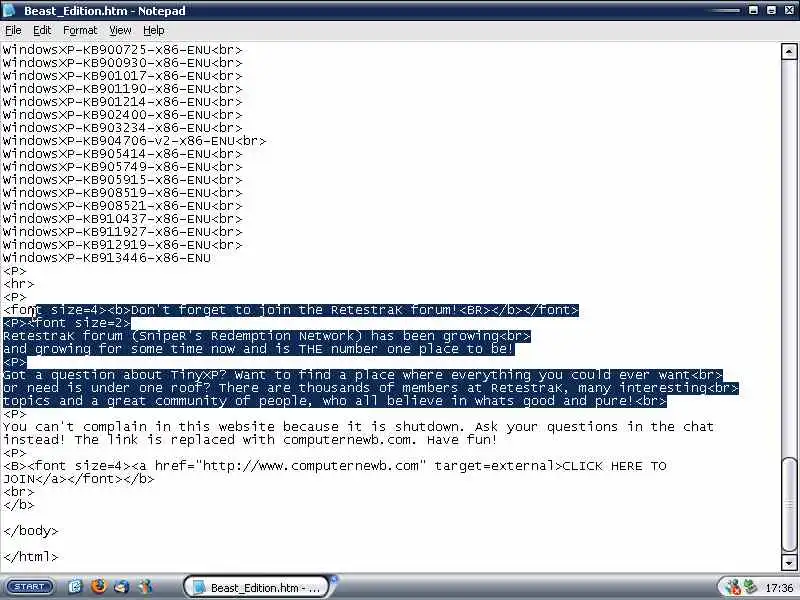
Task: Click the system clock showing 17:36
Action: click(x=780, y=588)
